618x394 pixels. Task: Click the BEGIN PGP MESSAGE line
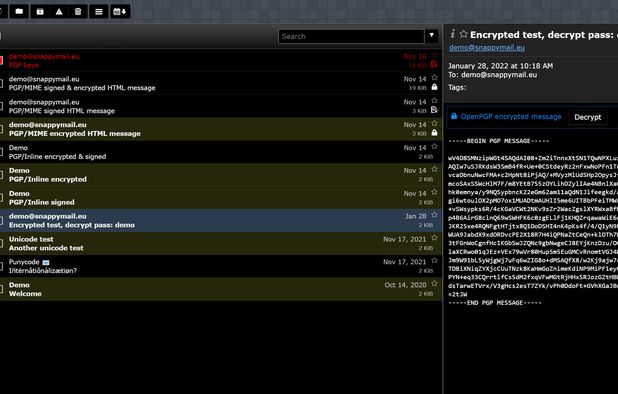point(498,141)
